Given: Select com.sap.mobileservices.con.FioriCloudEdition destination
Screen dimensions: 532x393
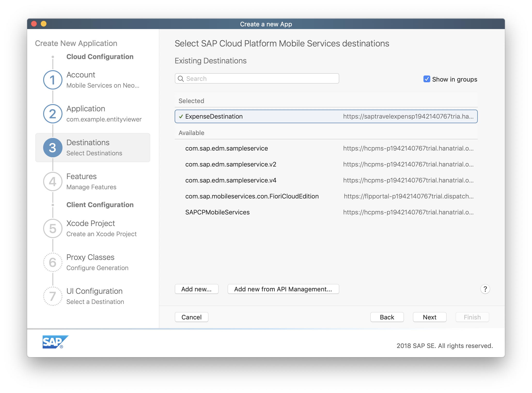Looking at the screenshot, I should click(x=326, y=196).
